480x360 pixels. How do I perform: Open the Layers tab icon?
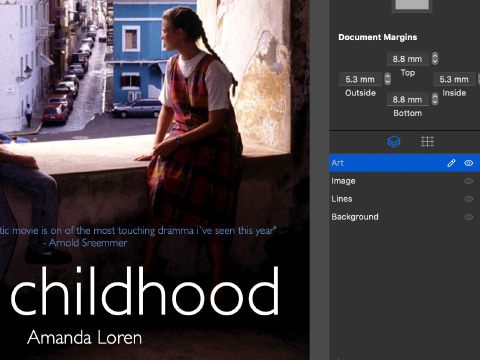[394, 142]
